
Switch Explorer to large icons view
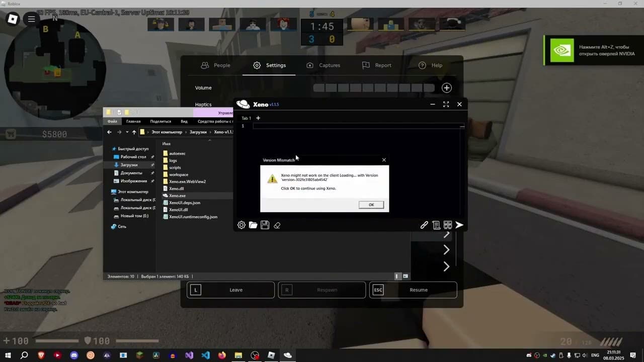coord(406,276)
